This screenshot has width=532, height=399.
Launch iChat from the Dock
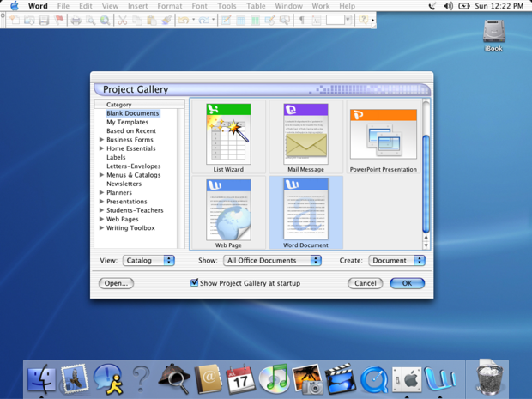(x=107, y=378)
